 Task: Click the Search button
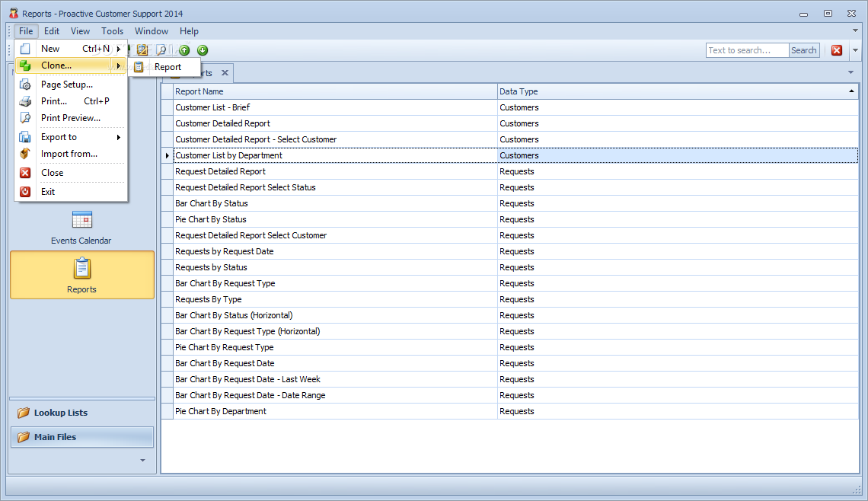(x=804, y=50)
